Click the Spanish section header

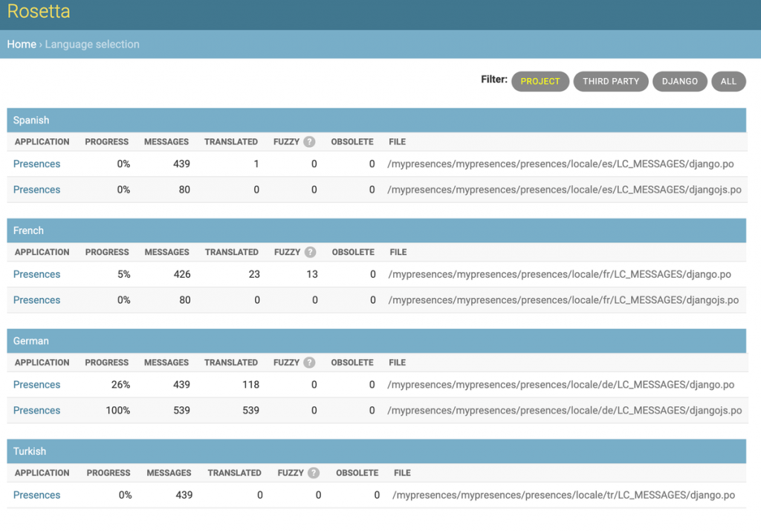click(376, 120)
